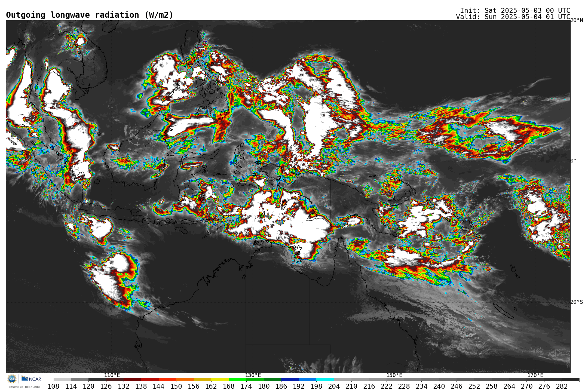Click the 110°E longitude label
The width and height of the screenshot is (588, 390).
112,375
